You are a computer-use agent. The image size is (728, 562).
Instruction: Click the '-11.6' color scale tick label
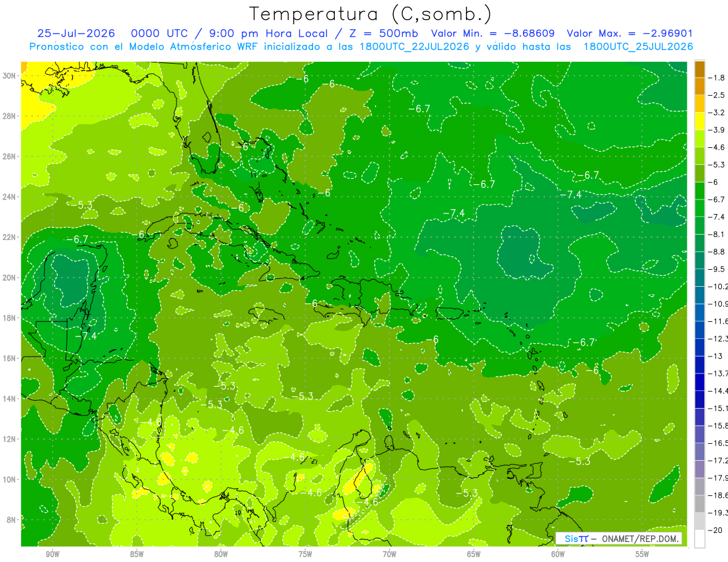(x=718, y=321)
